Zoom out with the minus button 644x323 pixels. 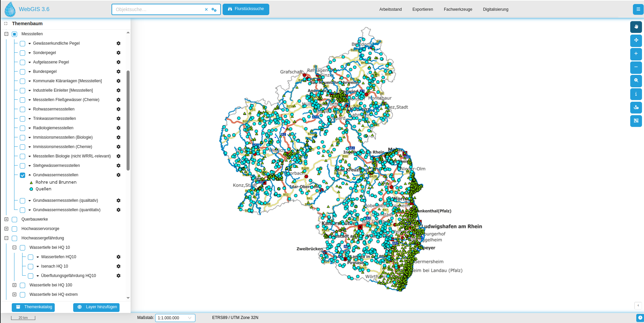pos(636,67)
